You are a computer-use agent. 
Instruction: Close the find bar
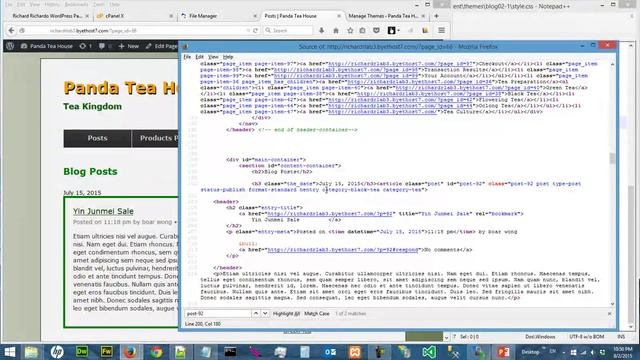click(609, 313)
